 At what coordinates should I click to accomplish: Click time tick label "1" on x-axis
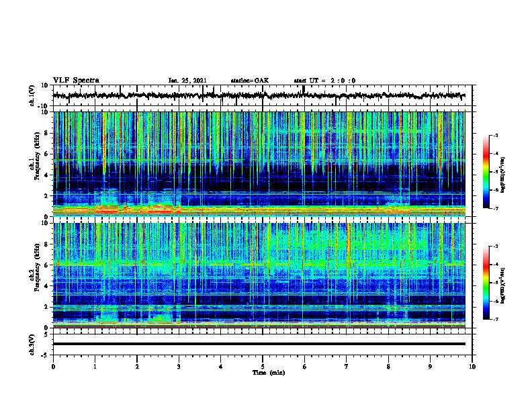coord(95,367)
